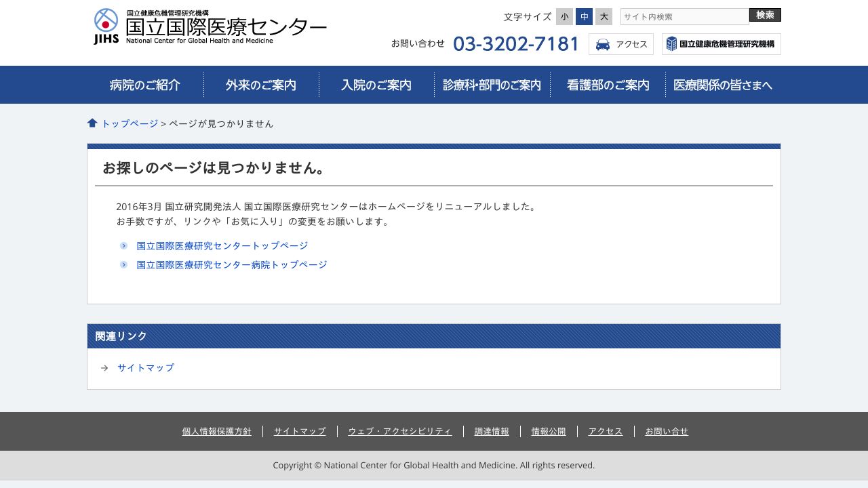Viewport: 868px width, 488px height.
Task: Click the arrow bullet before the 病院トップページ link
Action: point(123,264)
